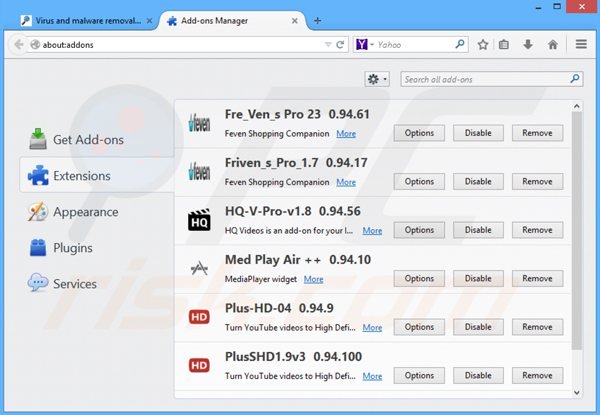The width and height of the screenshot is (600, 415).
Task: Show More info for HQ-V-Pro-v1.8
Action: point(372,231)
